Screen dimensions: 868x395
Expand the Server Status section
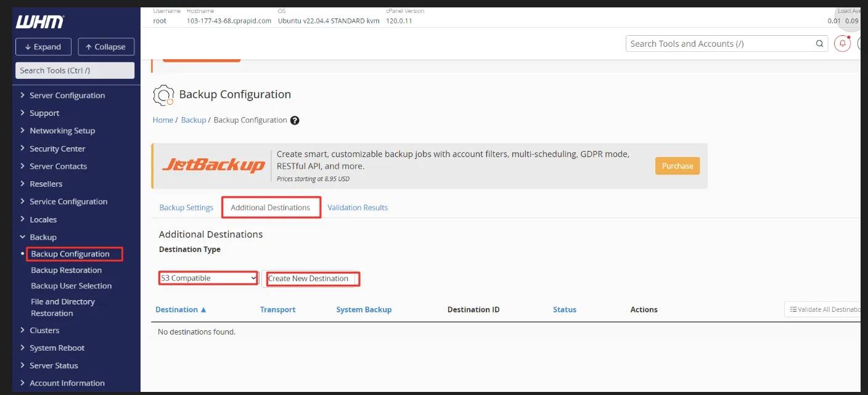click(x=54, y=365)
